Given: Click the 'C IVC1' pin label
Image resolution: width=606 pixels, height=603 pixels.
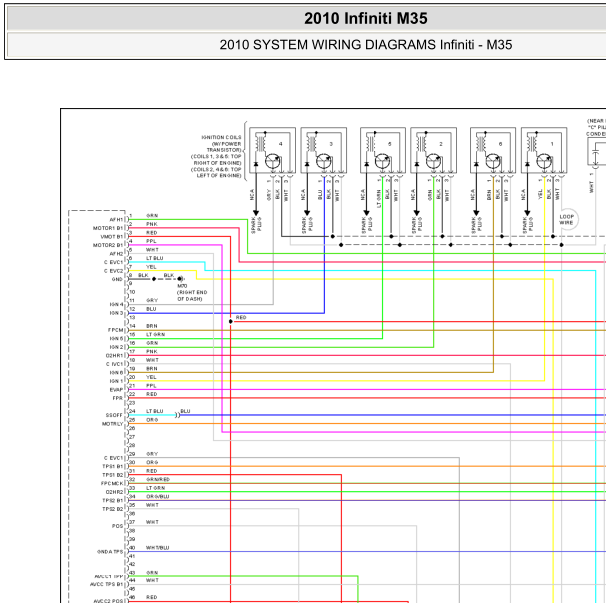Looking at the screenshot, I should 114,364.
